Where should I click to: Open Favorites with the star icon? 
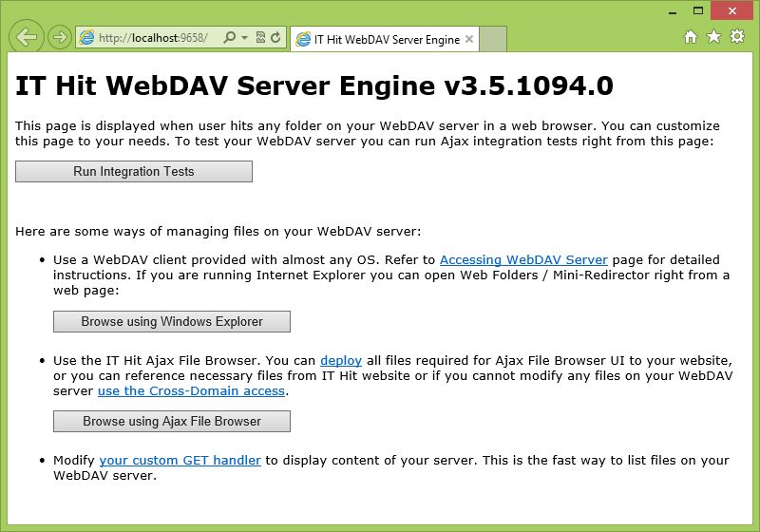[713, 36]
